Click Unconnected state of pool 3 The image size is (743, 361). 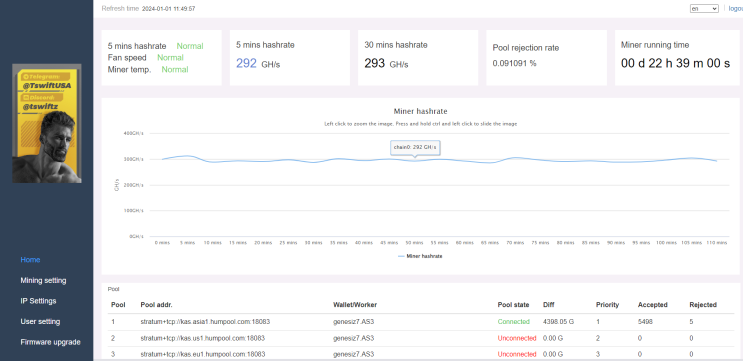pos(517,354)
